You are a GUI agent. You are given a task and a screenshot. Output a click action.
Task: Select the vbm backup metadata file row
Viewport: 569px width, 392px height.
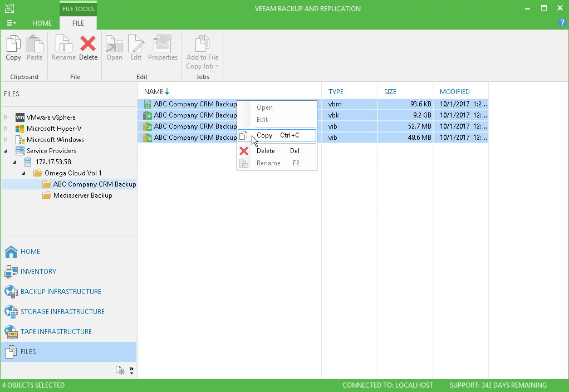click(313, 104)
